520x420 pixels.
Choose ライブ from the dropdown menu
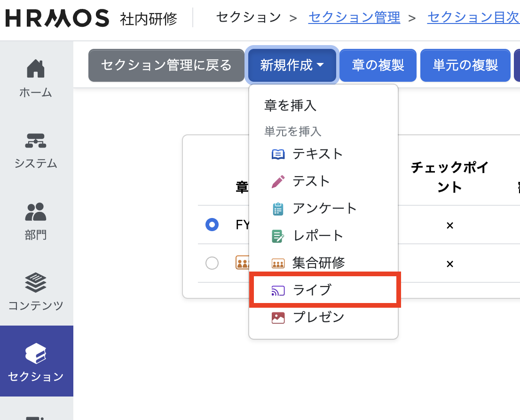[x=312, y=290]
